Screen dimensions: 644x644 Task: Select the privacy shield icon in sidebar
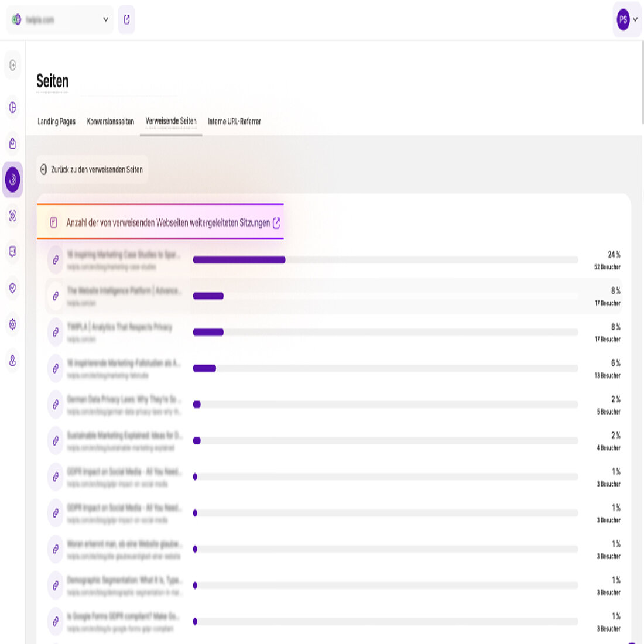point(12,288)
